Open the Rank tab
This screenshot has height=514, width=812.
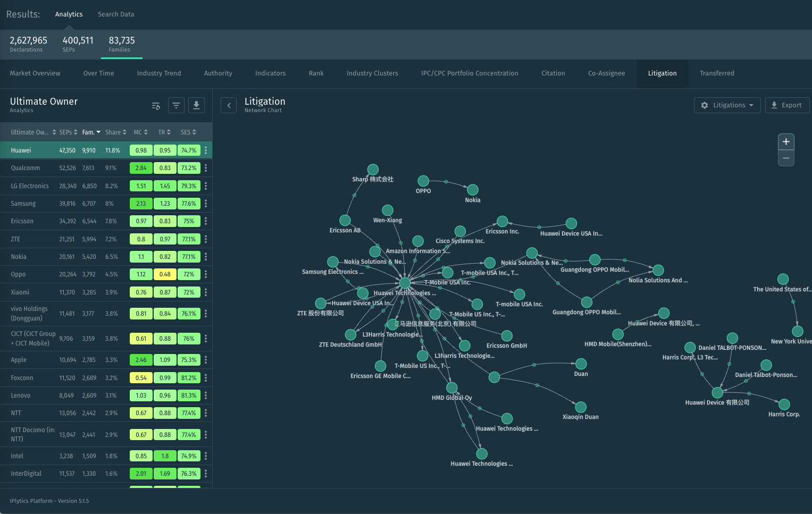pos(316,73)
